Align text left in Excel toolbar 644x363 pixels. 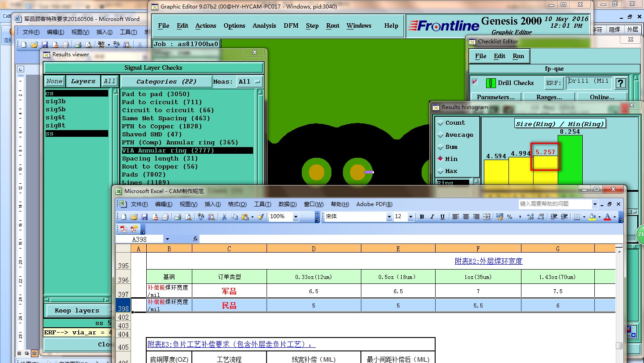click(x=455, y=217)
